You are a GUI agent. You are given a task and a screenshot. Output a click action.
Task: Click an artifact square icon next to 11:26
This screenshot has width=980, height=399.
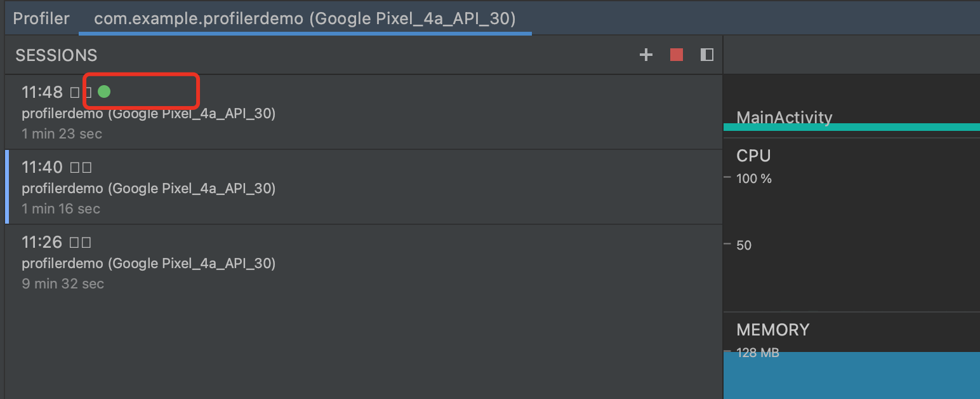tap(74, 241)
